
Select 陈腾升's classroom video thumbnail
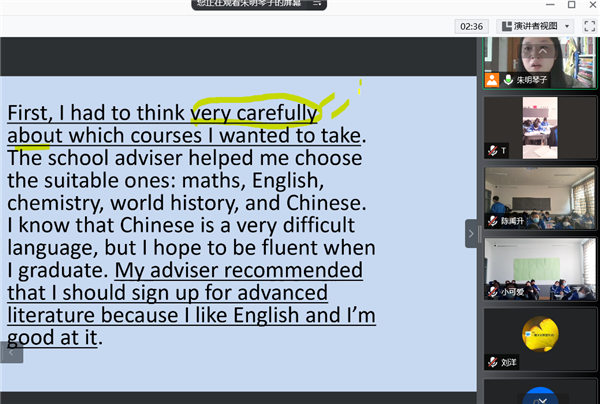(540, 198)
